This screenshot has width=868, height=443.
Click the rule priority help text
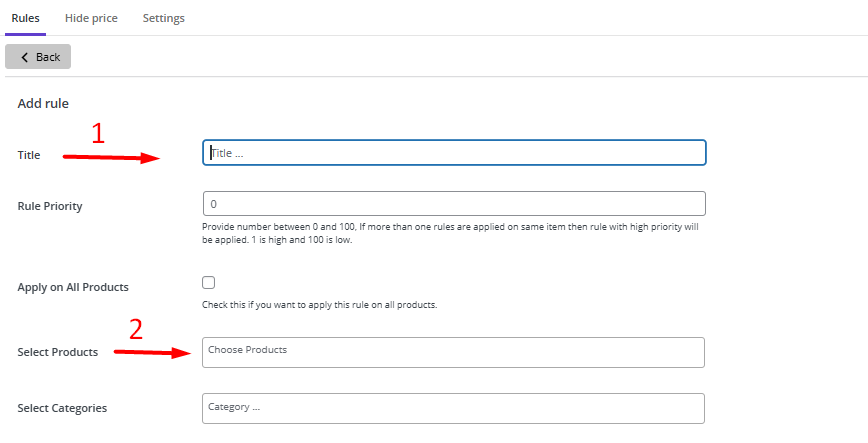[x=450, y=233]
